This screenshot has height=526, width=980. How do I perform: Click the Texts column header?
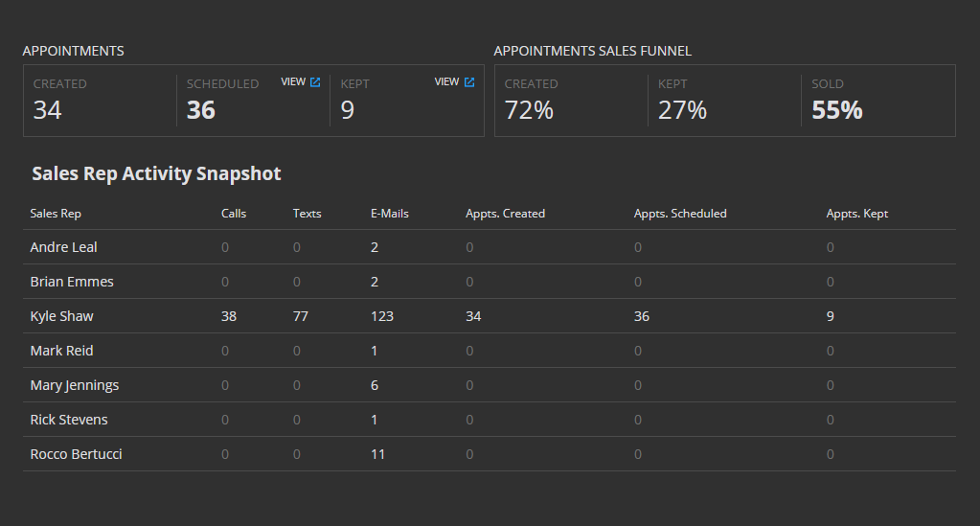tap(307, 214)
